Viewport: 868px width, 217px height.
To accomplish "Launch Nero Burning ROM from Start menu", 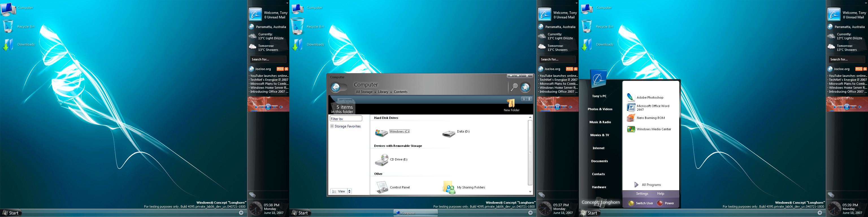I will (x=646, y=118).
